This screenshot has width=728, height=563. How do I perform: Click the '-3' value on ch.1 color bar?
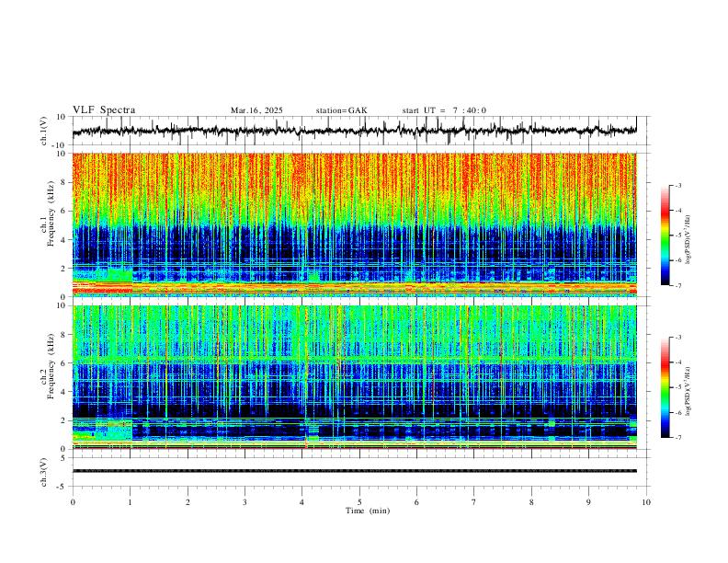click(x=677, y=185)
